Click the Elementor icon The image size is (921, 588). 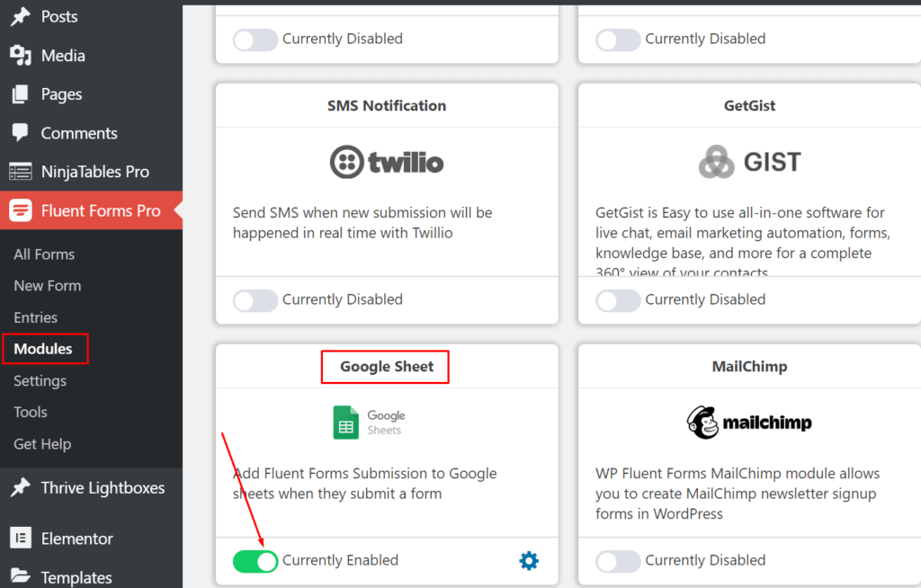(x=21, y=538)
